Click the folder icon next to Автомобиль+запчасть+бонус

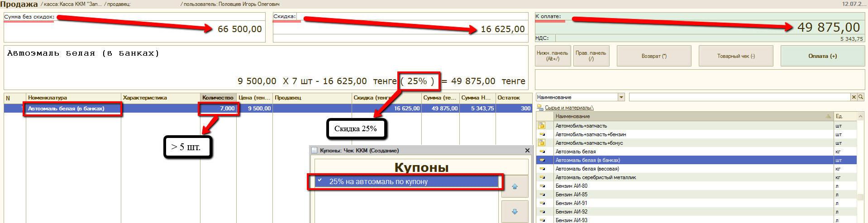[542, 143]
